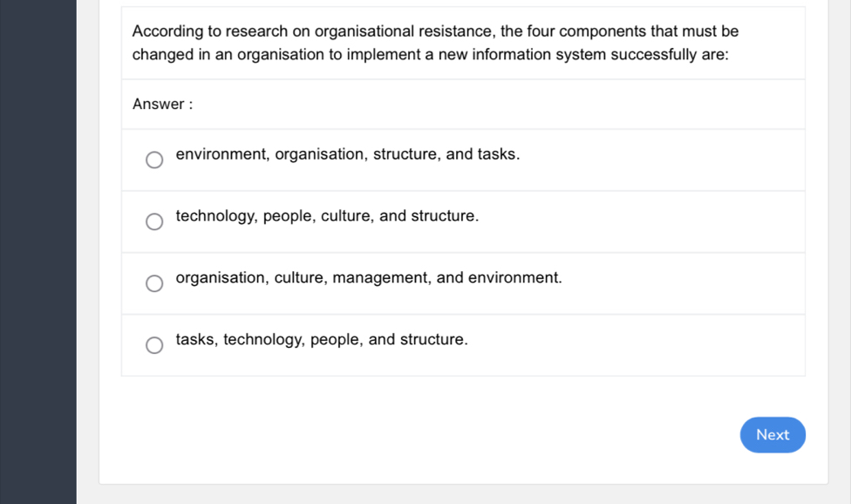
Task: Click the 'technology, people, culture, and structure.' answer text
Action: tap(327, 216)
